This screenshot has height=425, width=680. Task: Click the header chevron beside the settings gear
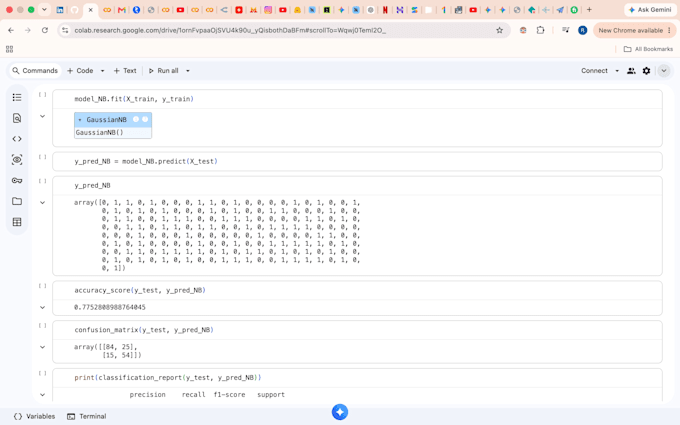(664, 71)
